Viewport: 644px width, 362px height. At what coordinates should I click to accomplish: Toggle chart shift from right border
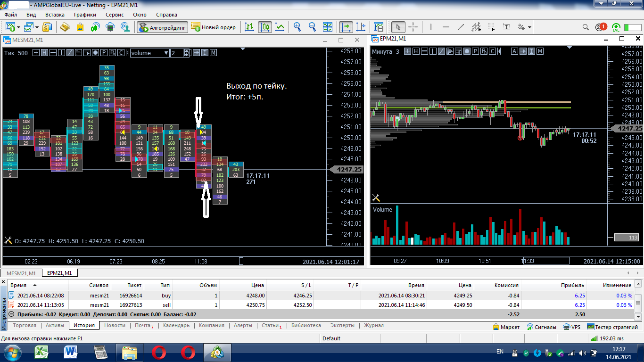click(361, 27)
